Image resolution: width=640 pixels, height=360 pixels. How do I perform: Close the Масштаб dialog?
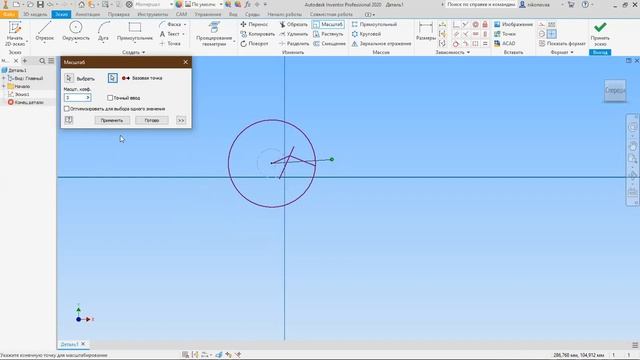186,62
